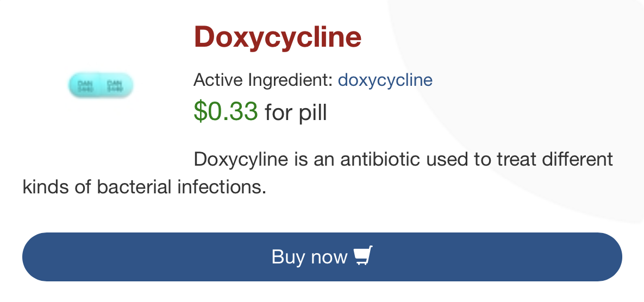Open the doxycycline active ingredient link
Viewport: 644px width, 302px height.
tap(385, 80)
